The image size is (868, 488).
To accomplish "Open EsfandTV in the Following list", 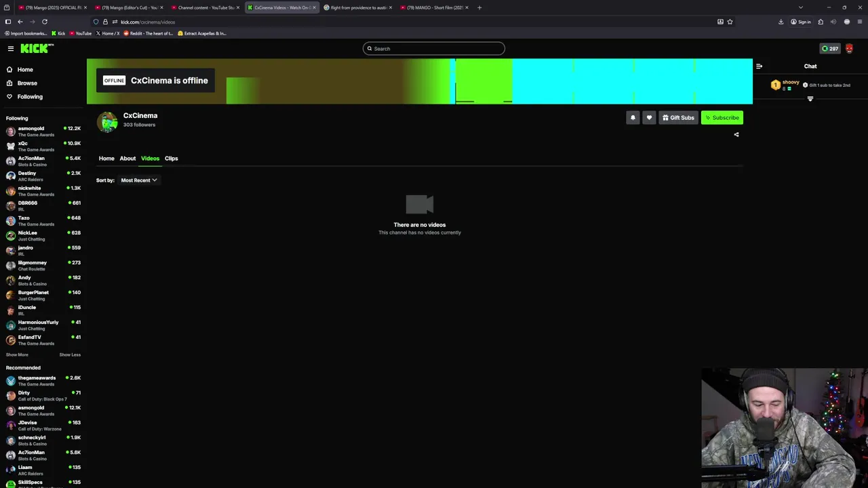I will 43,340.
